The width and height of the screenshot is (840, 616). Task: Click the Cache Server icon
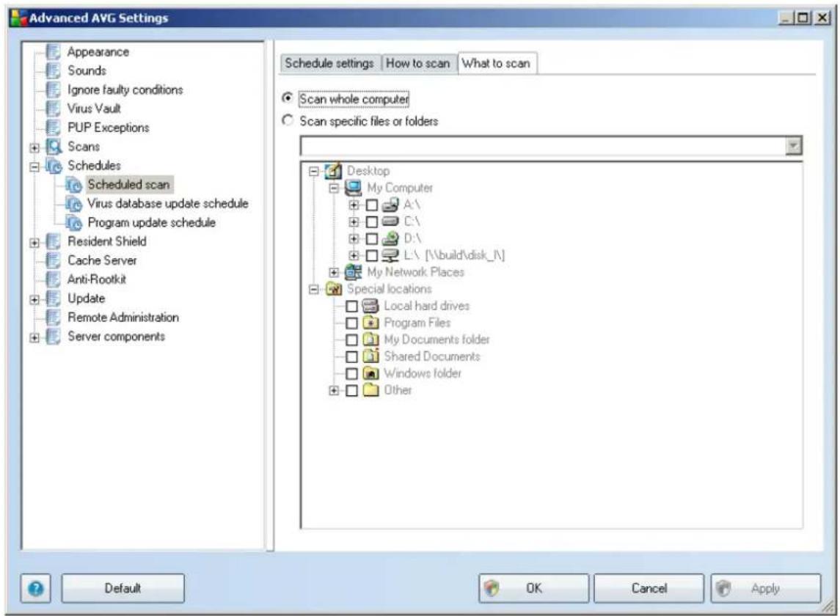53,260
